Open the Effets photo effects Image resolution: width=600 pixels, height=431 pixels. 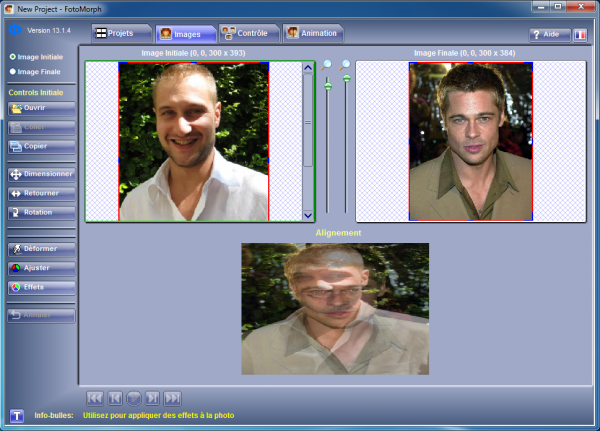point(42,287)
